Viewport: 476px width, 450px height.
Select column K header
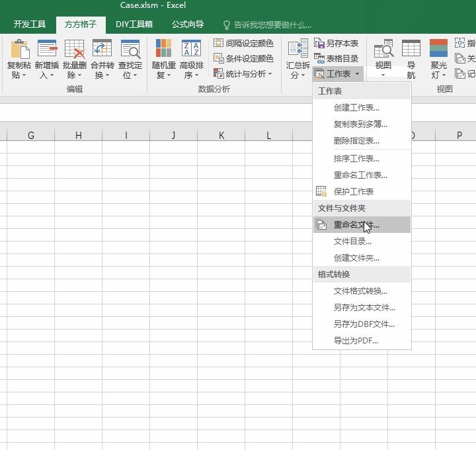tap(221, 135)
